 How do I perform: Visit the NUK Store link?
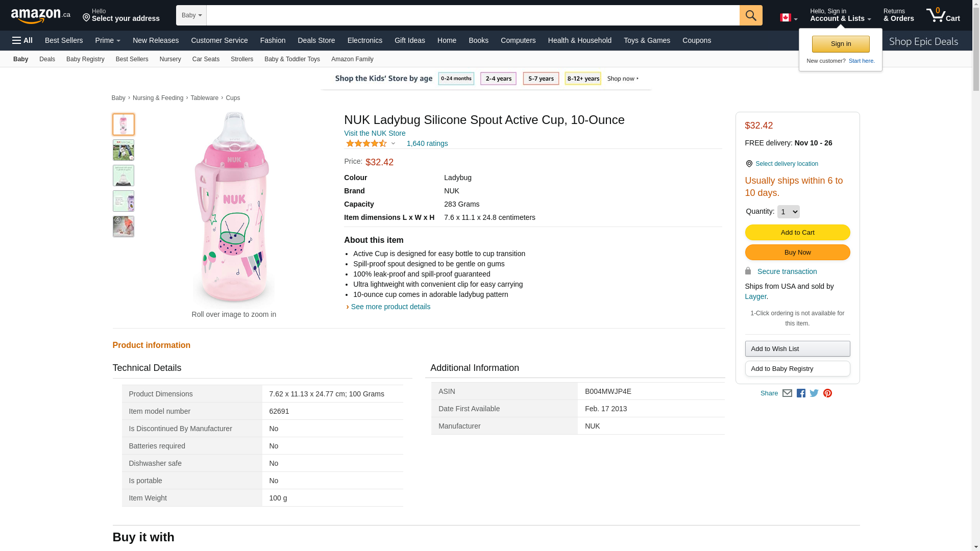tap(375, 133)
